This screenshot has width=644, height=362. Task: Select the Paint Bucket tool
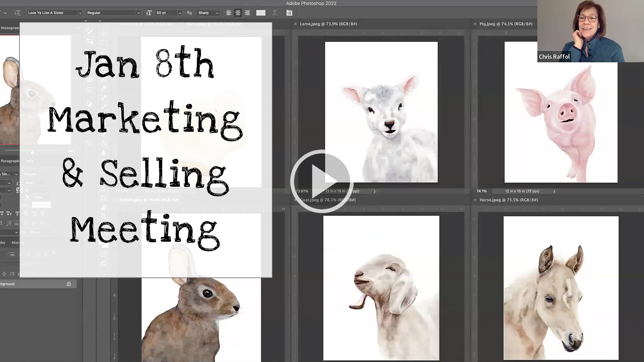104,143
